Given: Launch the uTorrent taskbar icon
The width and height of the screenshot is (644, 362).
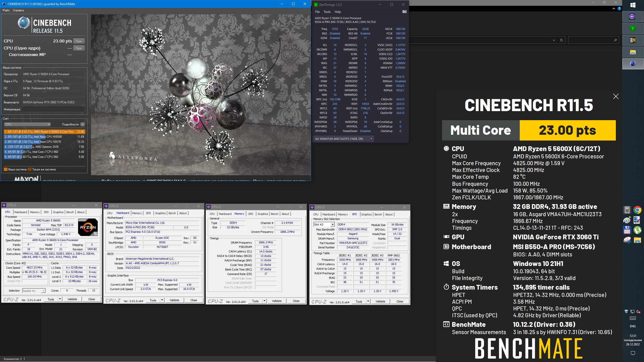Looking at the screenshot, I should click(637, 230).
